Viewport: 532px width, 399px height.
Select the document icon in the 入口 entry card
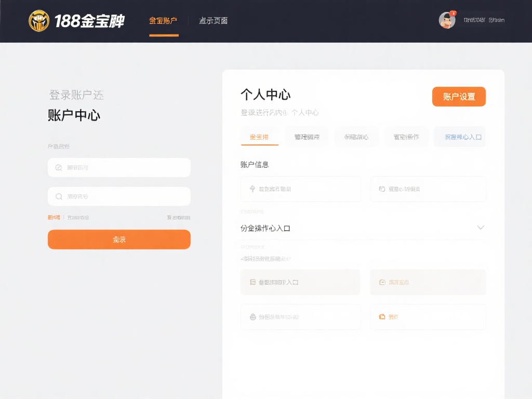253,282
